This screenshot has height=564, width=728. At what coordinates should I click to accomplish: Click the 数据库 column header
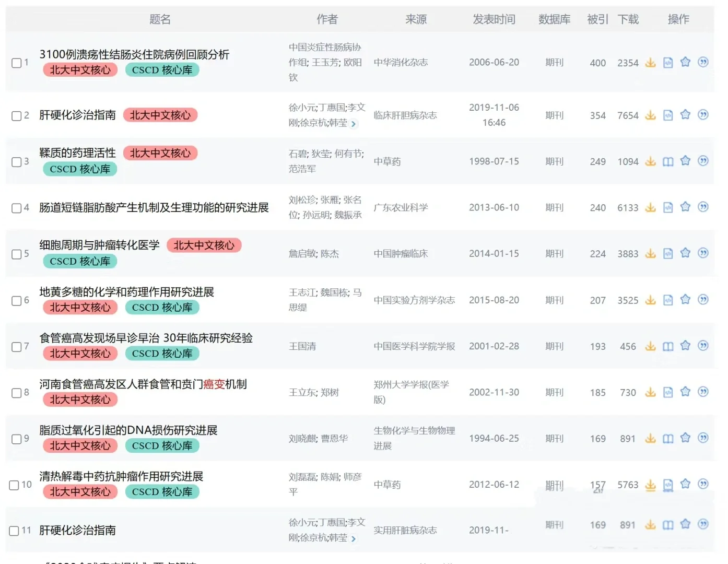[555, 19]
